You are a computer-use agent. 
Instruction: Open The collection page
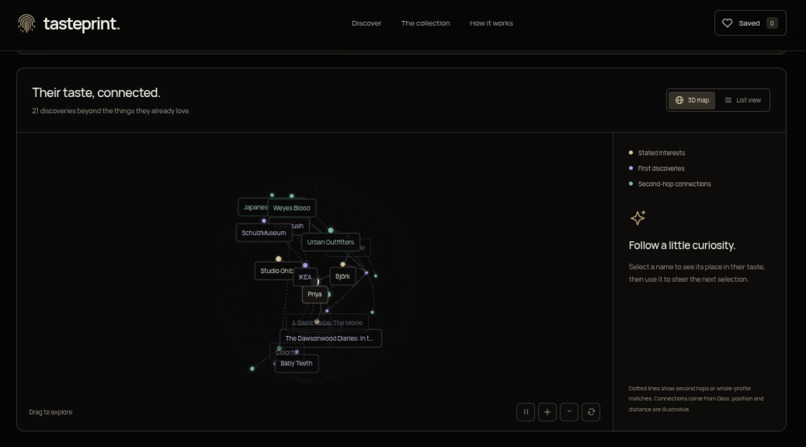pyautogui.click(x=426, y=23)
